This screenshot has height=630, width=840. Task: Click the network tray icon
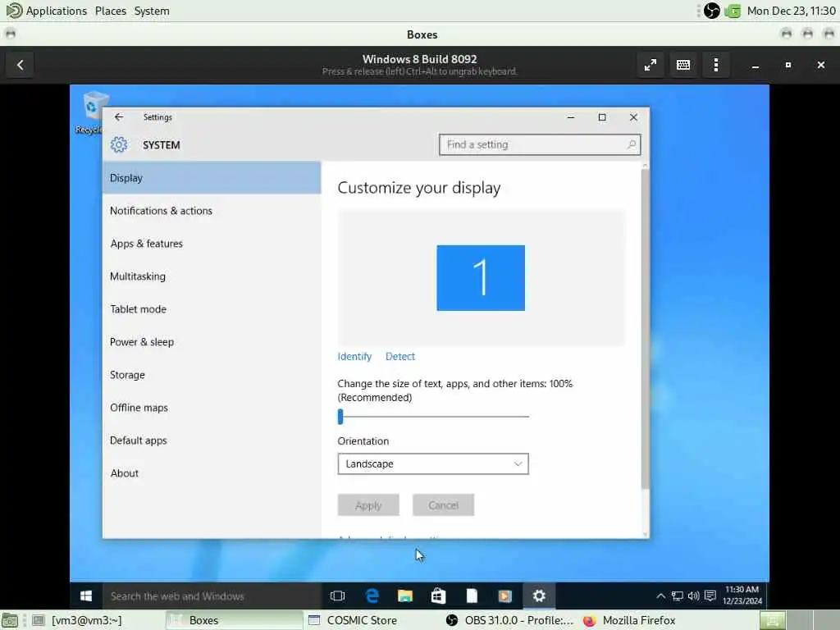[x=677, y=596]
